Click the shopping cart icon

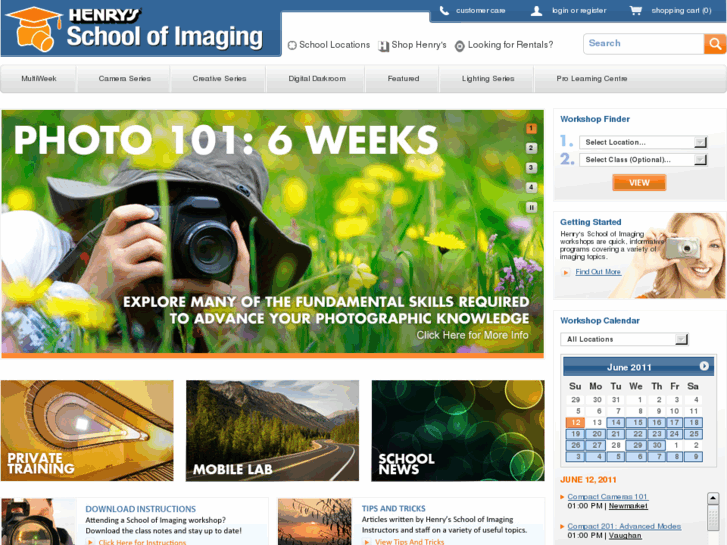point(636,10)
